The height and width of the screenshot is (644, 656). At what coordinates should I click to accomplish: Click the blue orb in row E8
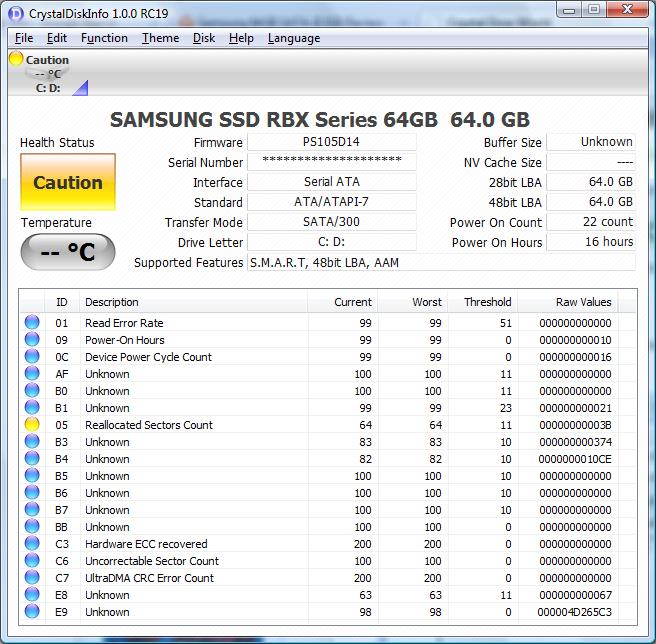point(32,594)
